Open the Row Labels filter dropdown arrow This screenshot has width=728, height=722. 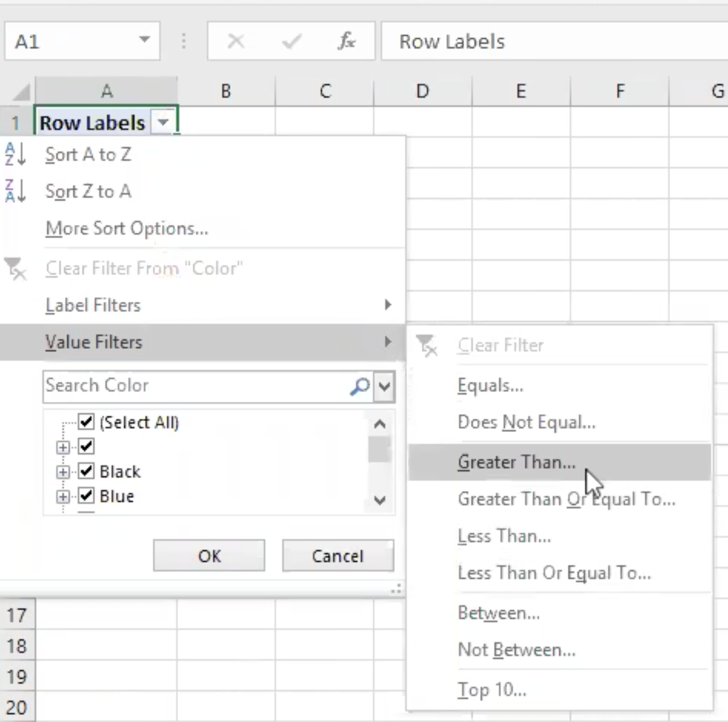(x=163, y=123)
